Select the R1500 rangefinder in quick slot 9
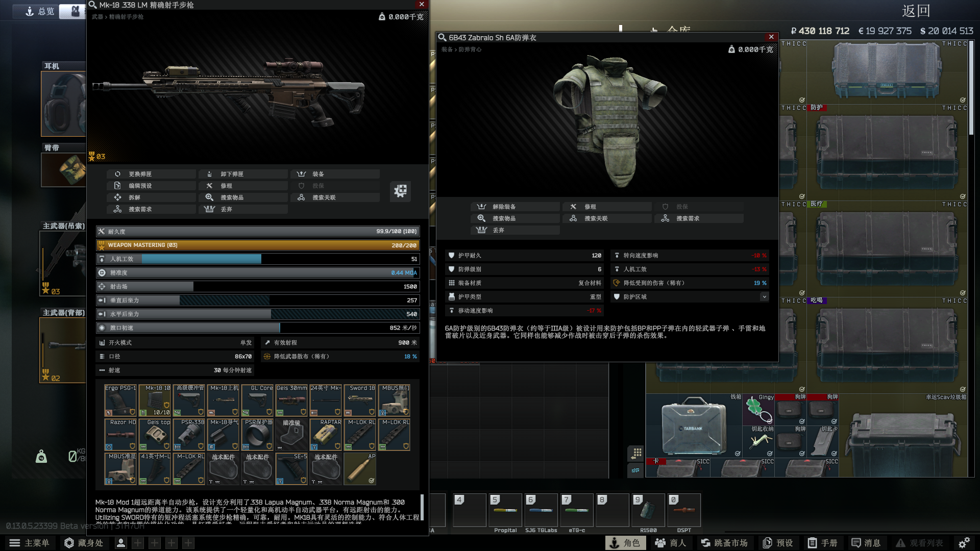The height and width of the screenshot is (551, 980). (648, 510)
